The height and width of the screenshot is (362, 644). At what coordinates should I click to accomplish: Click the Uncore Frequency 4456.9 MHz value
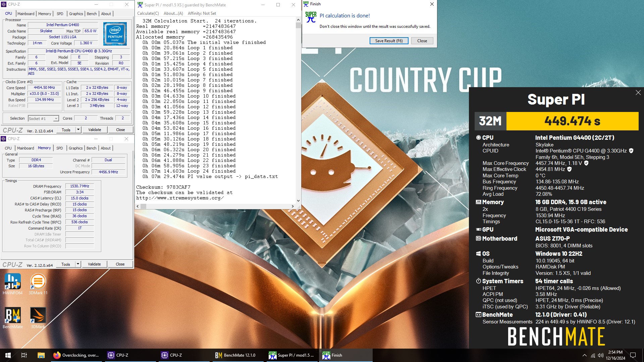[108, 172]
